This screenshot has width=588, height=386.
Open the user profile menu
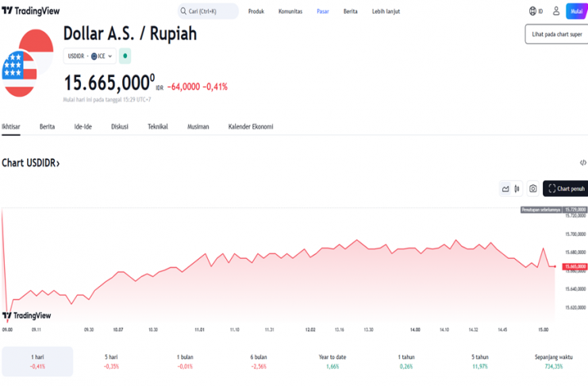pos(555,11)
